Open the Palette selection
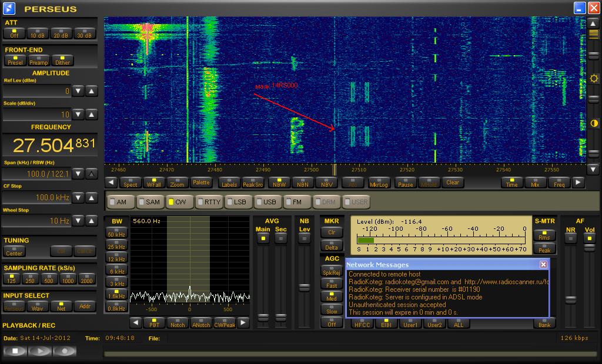This screenshot has height=364, width=602. [201, 183]
